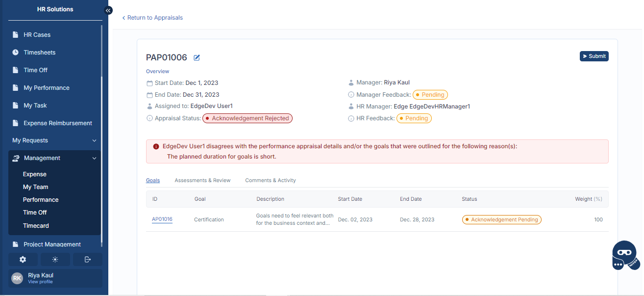This screenshot has width=644, height=296.
Task: Open goal AP01016 link
Action: click(162, 219)
